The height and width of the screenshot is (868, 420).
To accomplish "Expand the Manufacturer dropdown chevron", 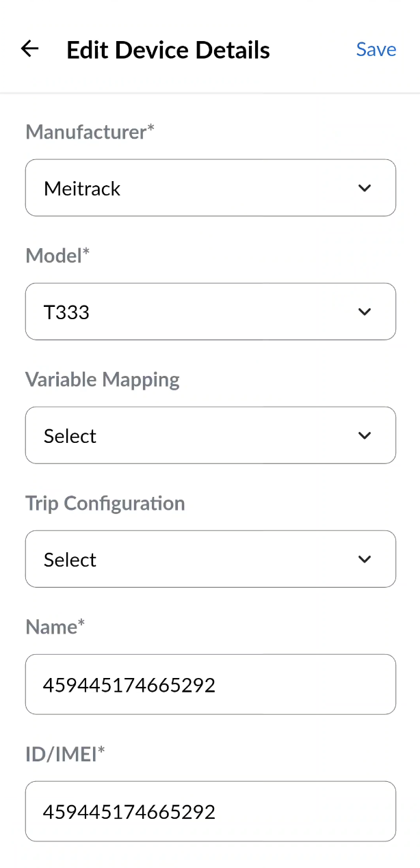I will (365, 188).
